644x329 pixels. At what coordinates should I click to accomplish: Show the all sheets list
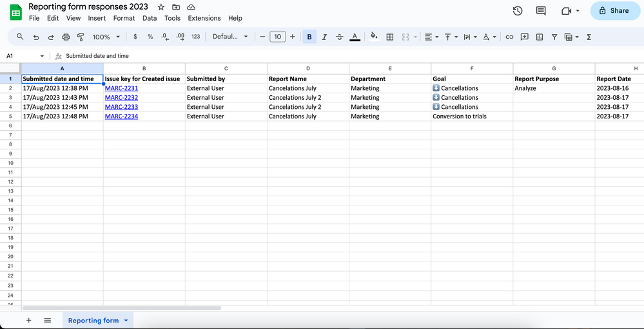pos(47,321)
